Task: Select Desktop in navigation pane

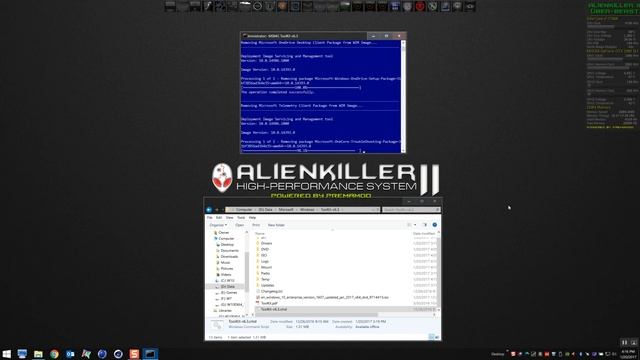Action: pos(225,244)
